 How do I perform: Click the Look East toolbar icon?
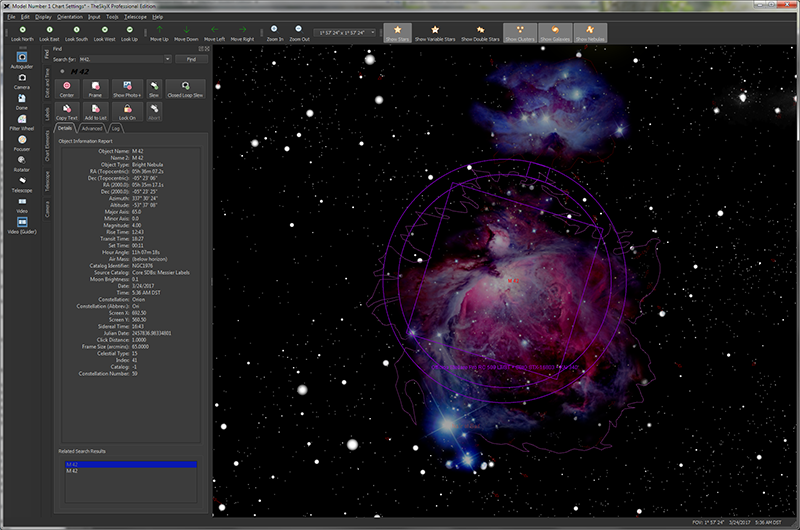[49, 33]
